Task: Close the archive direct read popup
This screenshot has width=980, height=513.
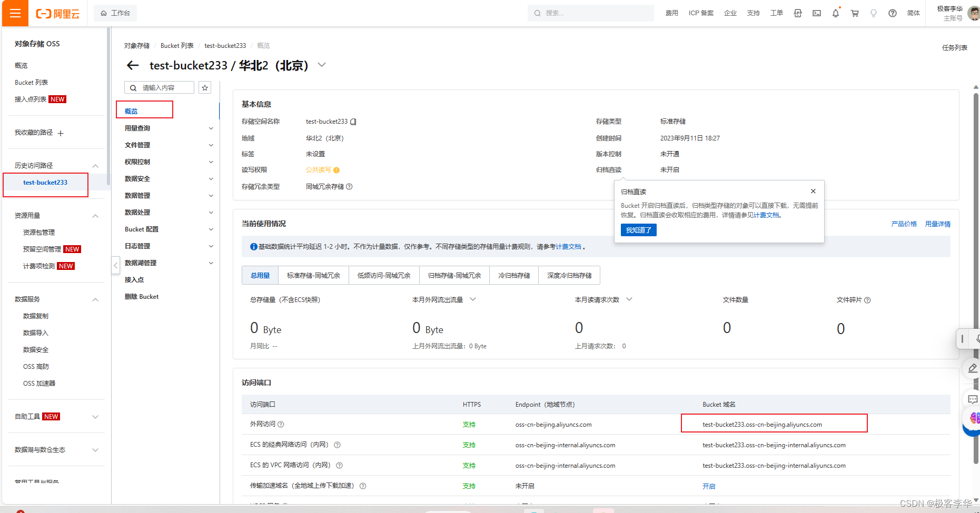Action: click(x=813, y=191)
